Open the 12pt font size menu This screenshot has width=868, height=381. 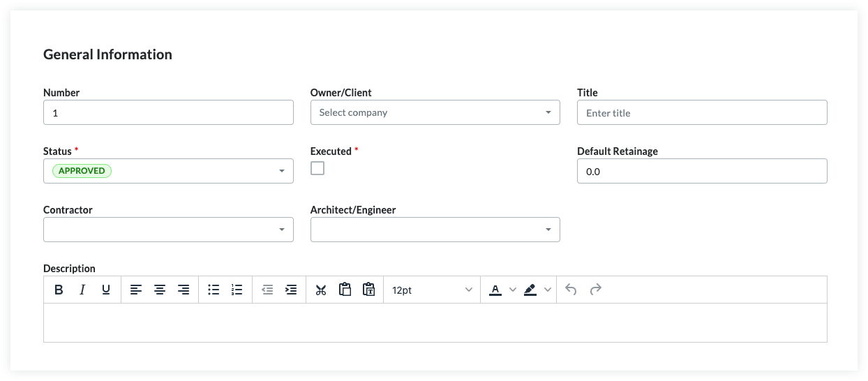pyautogui.click(x=432, y=290)
